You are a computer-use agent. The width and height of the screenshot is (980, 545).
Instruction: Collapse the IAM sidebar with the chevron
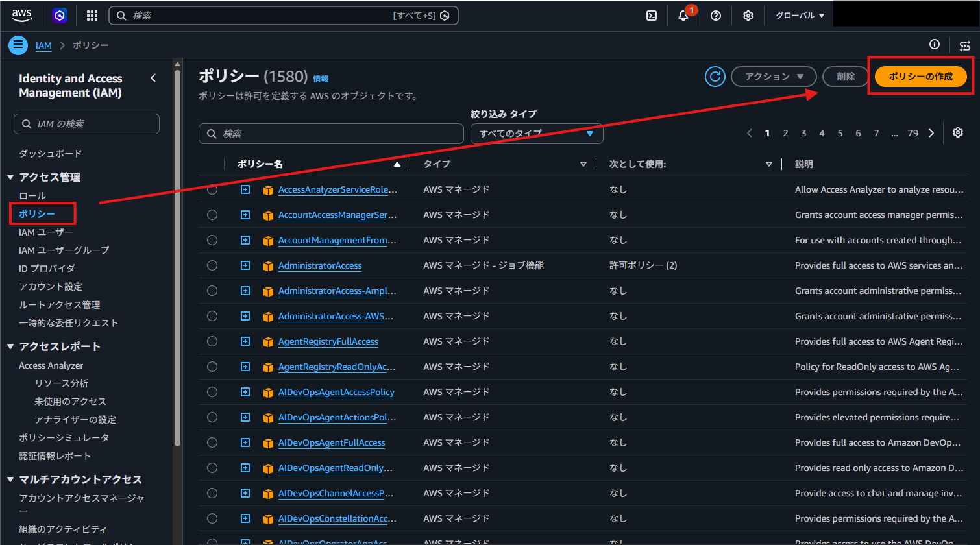[x=153, y=78]
